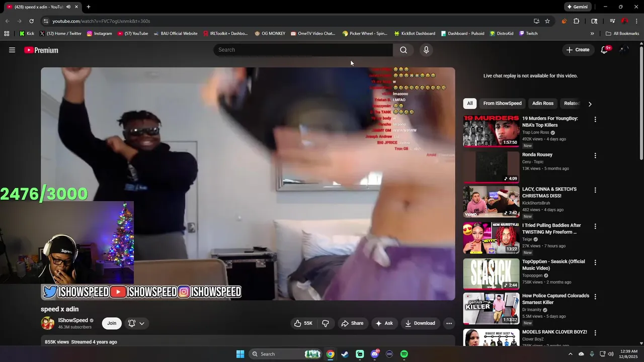Open the notifications bell
Screen dimensions: 644x362
coord(604,50)
